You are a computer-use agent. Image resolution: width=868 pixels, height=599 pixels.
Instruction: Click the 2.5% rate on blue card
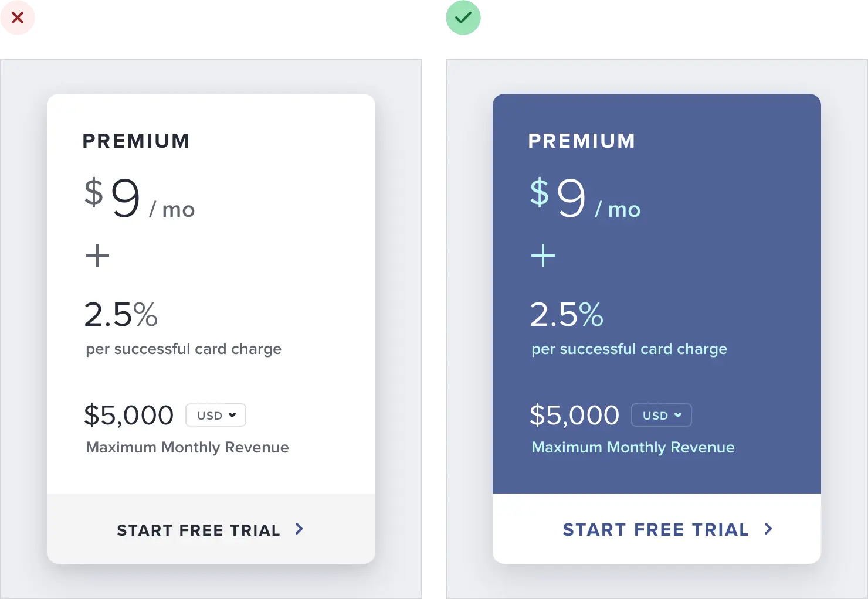pyautogui.click(x=567, y=315)
